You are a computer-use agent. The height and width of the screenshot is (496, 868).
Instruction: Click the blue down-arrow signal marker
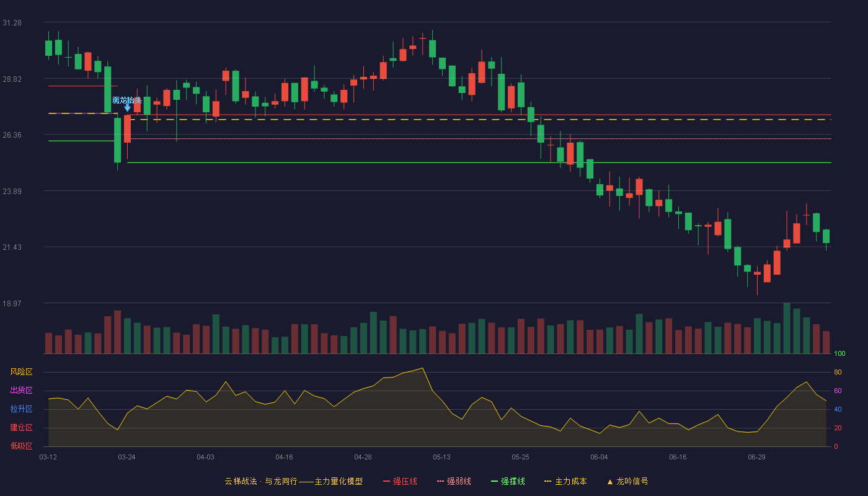[x=127, y=108]
